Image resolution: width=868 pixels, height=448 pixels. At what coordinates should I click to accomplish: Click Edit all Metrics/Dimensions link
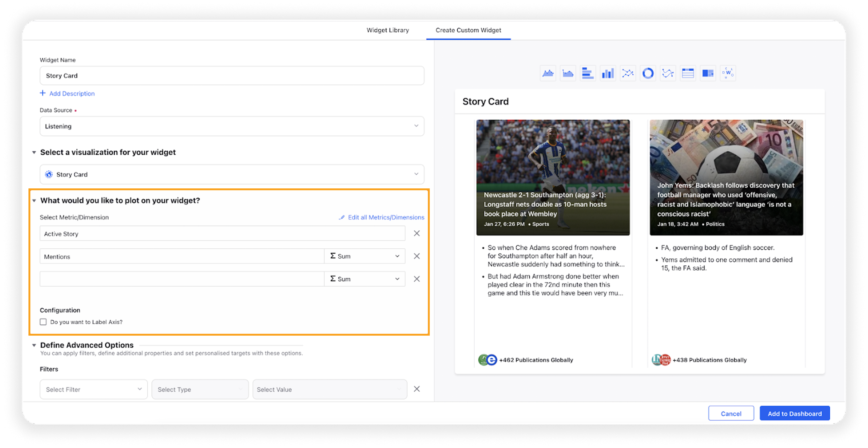386,217
